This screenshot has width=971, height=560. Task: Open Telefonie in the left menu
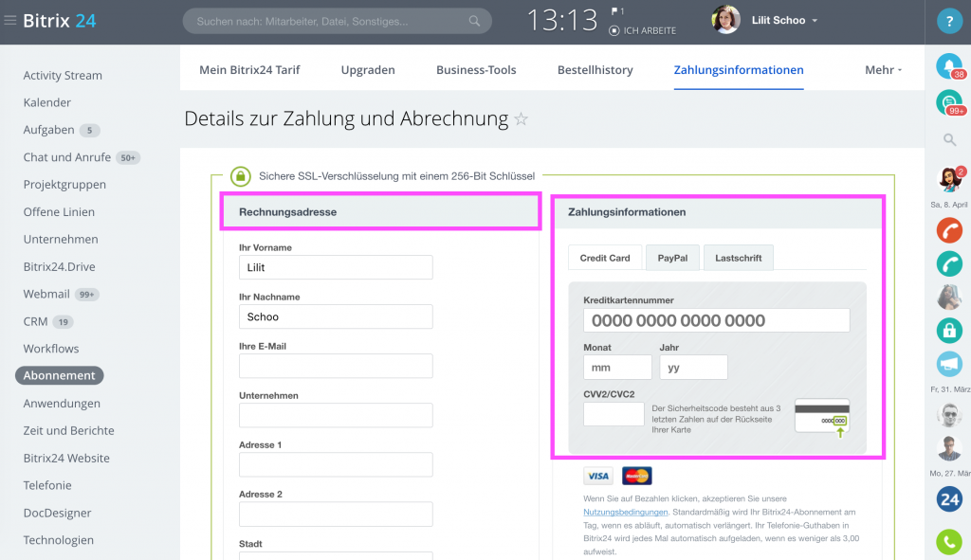point(47,485)
